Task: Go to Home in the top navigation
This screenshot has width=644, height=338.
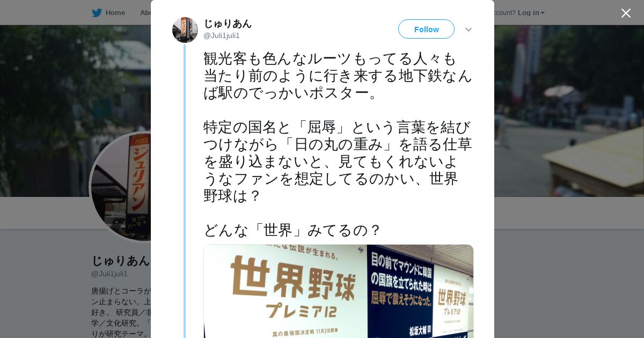Action: pyautogui.click(x=115, y=12)
